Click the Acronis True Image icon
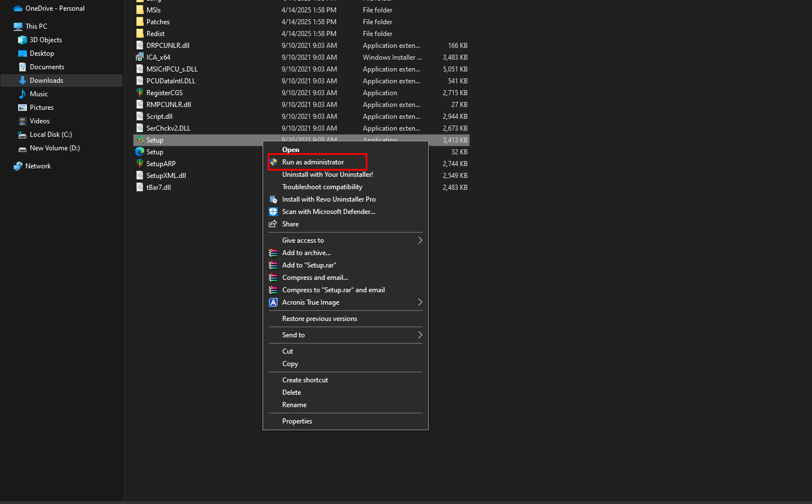 tap(273, 302)
